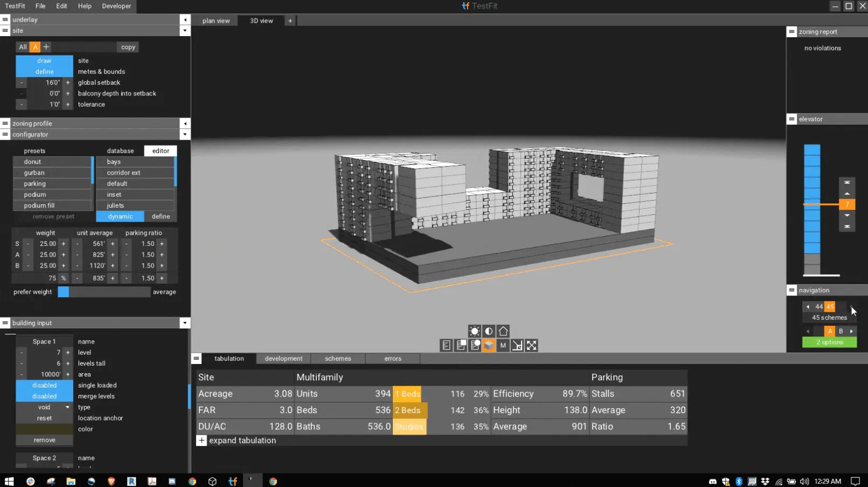Open the Developer menu
This screenshot has width=868, height=487.
116,6
